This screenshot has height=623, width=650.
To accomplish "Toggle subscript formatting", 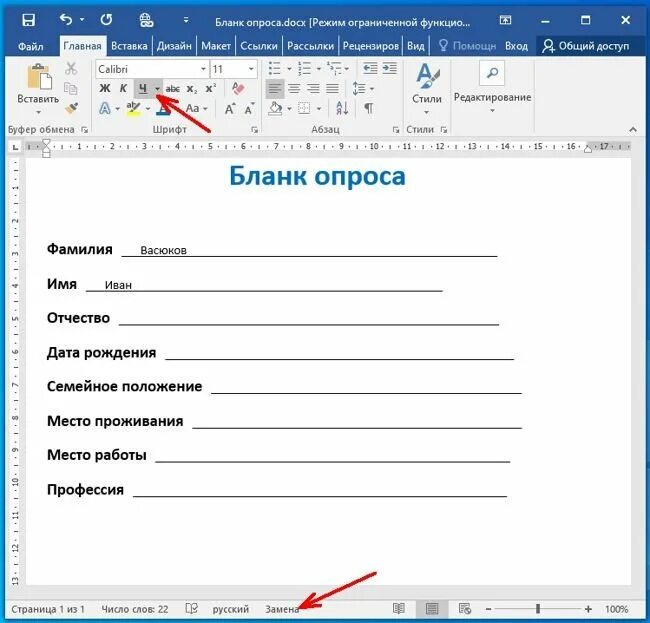I will click(x=192, y=89).
